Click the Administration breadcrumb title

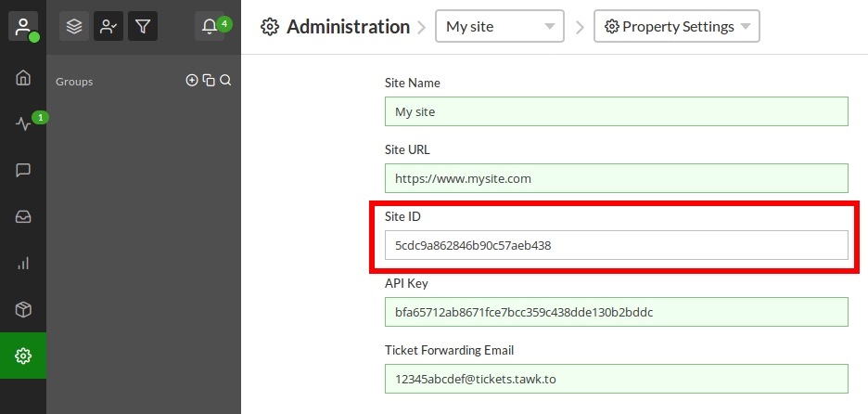coord(348,27)
